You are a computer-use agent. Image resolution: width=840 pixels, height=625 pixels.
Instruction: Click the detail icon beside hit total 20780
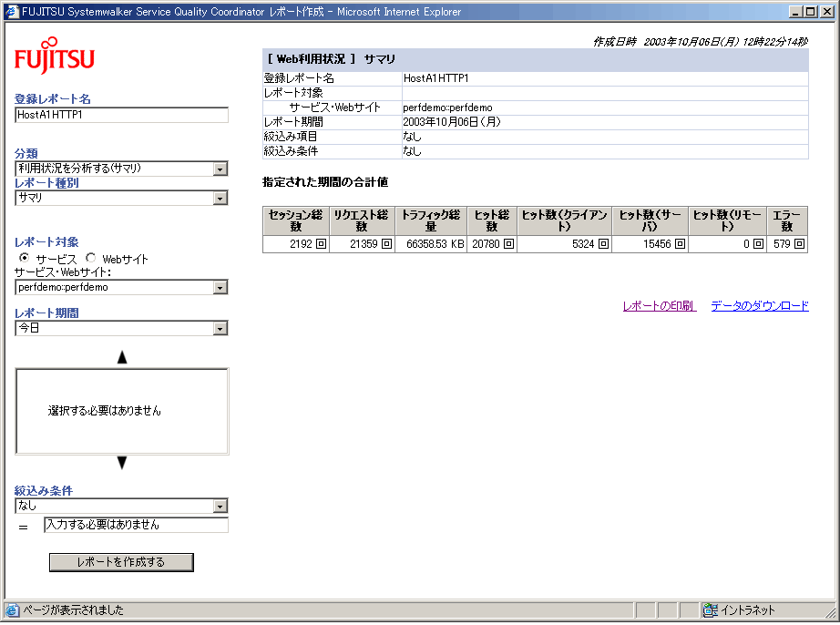click(x=508, y=244)
